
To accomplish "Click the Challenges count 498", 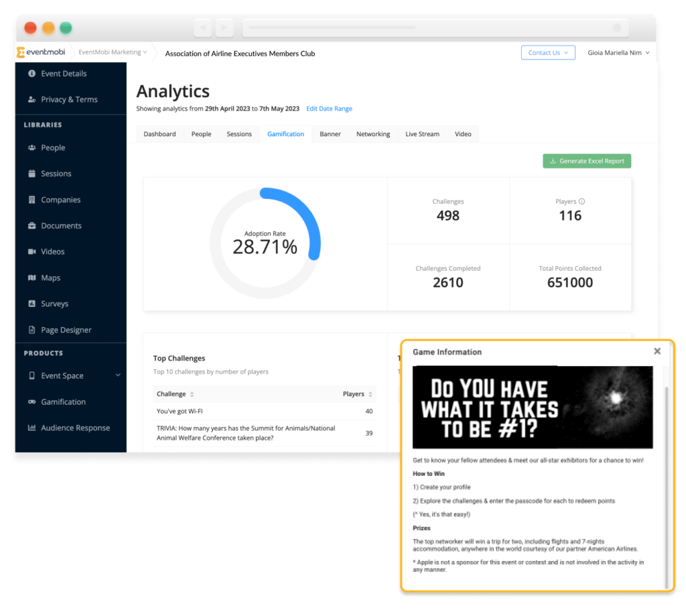I will coord(448,215).
